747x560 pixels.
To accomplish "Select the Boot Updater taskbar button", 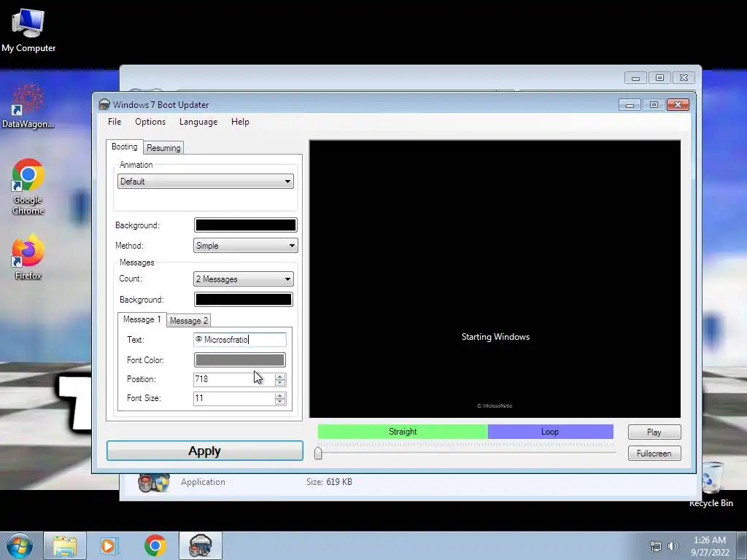I will click(x=201, y=545).
